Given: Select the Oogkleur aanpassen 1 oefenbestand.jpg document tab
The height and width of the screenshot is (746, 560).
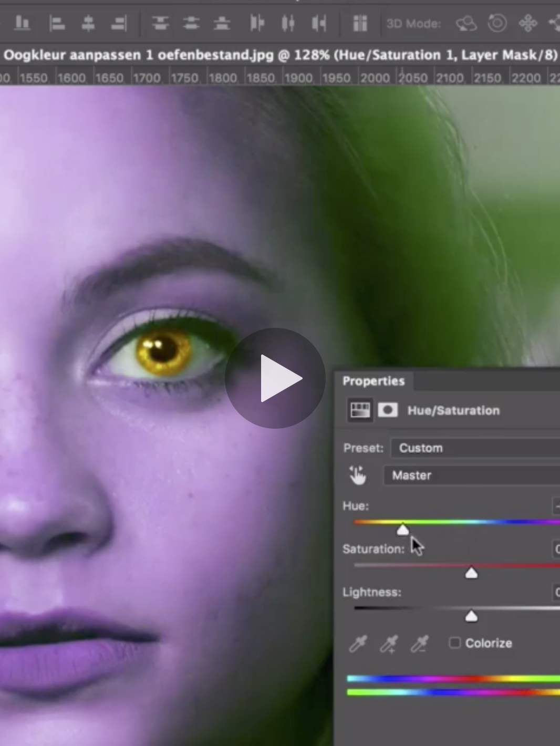Looking at the screenshot, I should click(x=280, y=55).
